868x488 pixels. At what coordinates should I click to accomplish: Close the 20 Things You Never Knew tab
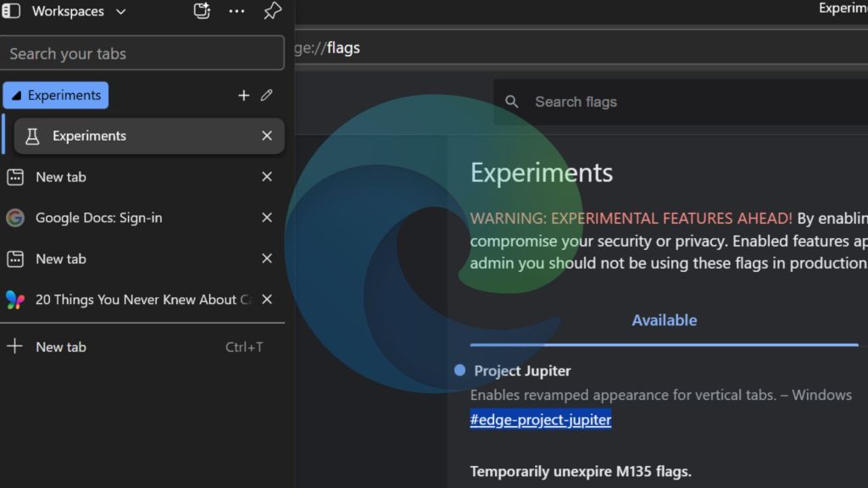[x=267, y=300]
